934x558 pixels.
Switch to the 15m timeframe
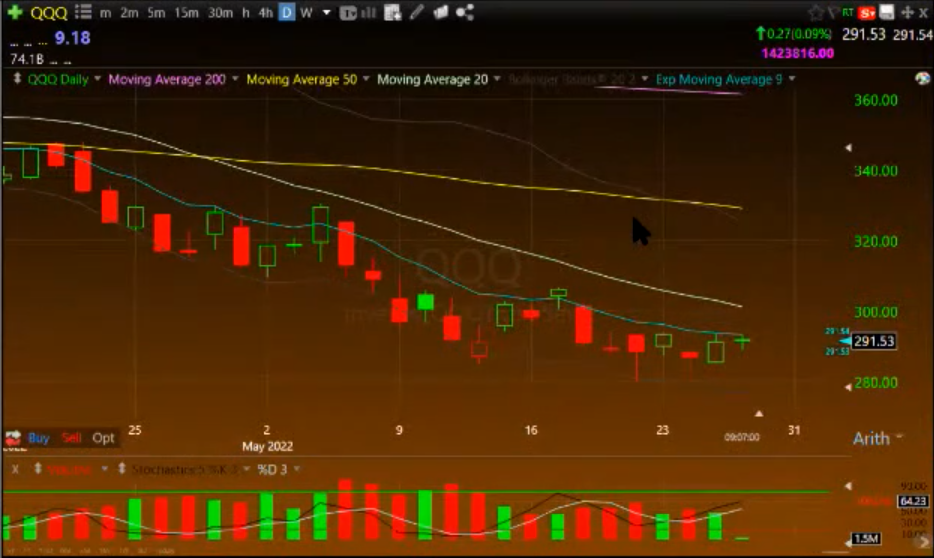pyautogui.click(x=186, y=13)
